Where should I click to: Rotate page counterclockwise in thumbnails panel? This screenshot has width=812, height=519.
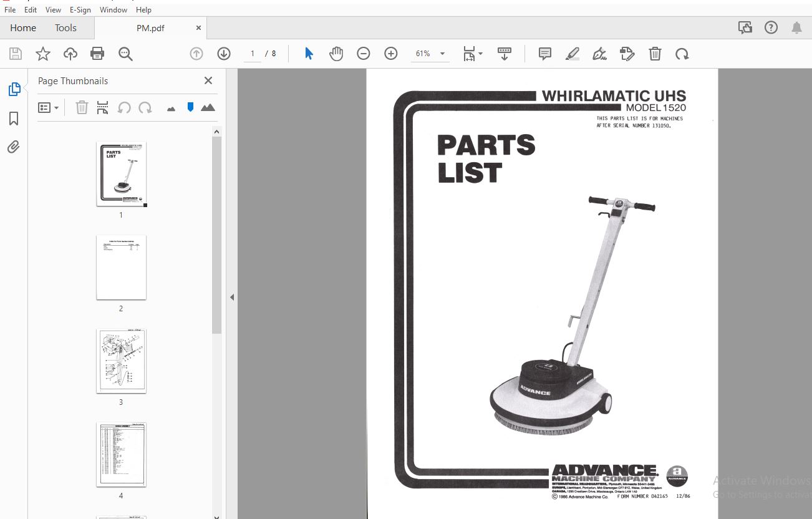pyautogui.click(x=124, y=107)
